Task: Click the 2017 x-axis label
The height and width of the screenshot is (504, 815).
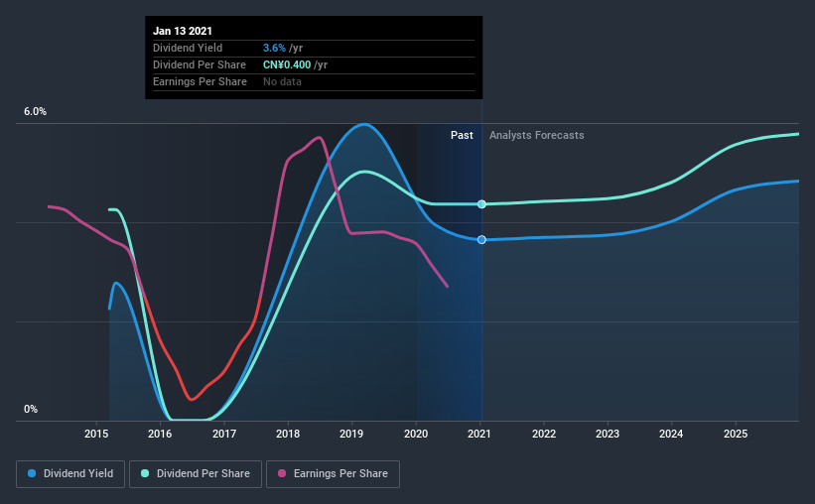Action: [x=224, y=434]
